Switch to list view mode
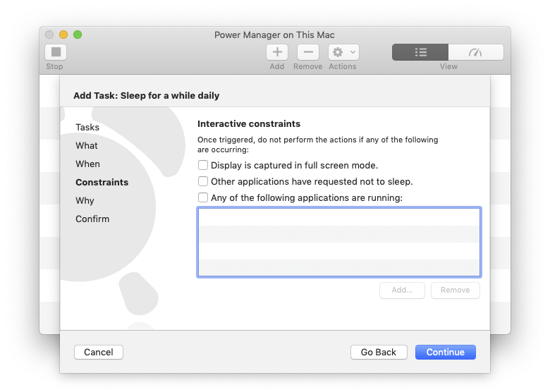This screenshot has height=392, width=550. [420, 52]
